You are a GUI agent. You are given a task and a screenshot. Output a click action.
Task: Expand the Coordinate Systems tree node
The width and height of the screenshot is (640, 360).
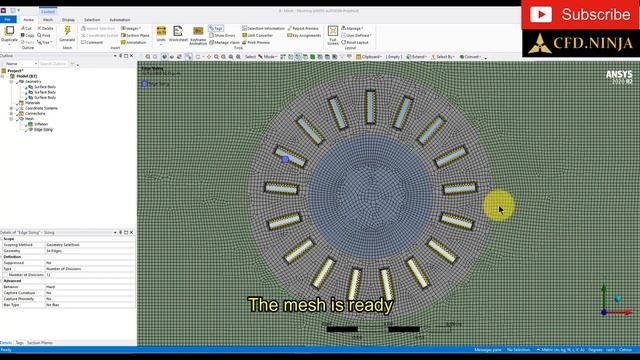[x=11, y=108]
